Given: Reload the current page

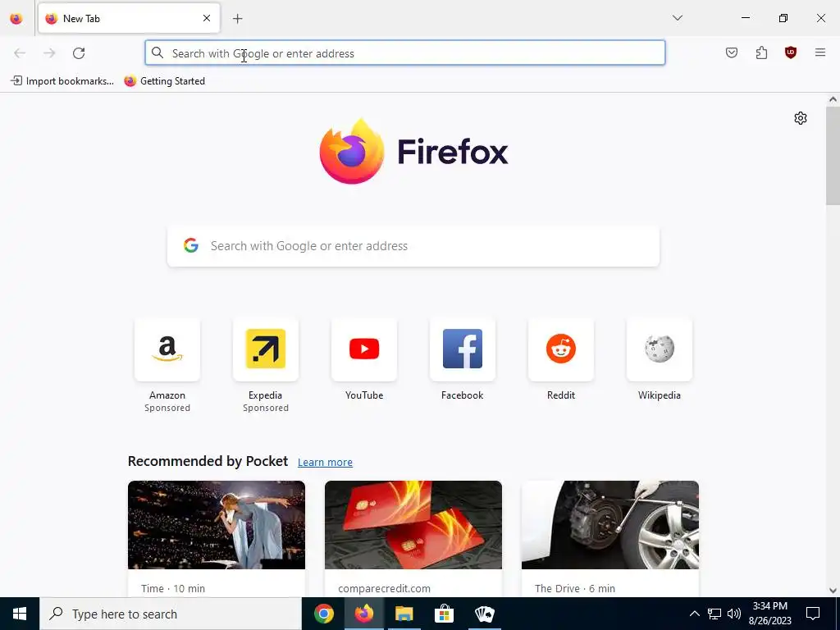Looking at the screenshot, I should click(x=79, y=53).
